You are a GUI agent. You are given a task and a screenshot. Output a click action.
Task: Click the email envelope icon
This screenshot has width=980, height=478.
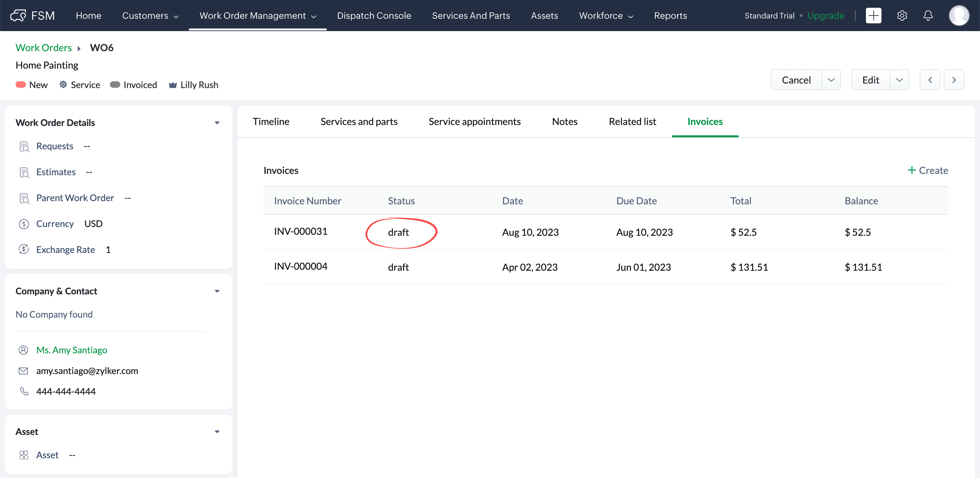click(24, 371)
